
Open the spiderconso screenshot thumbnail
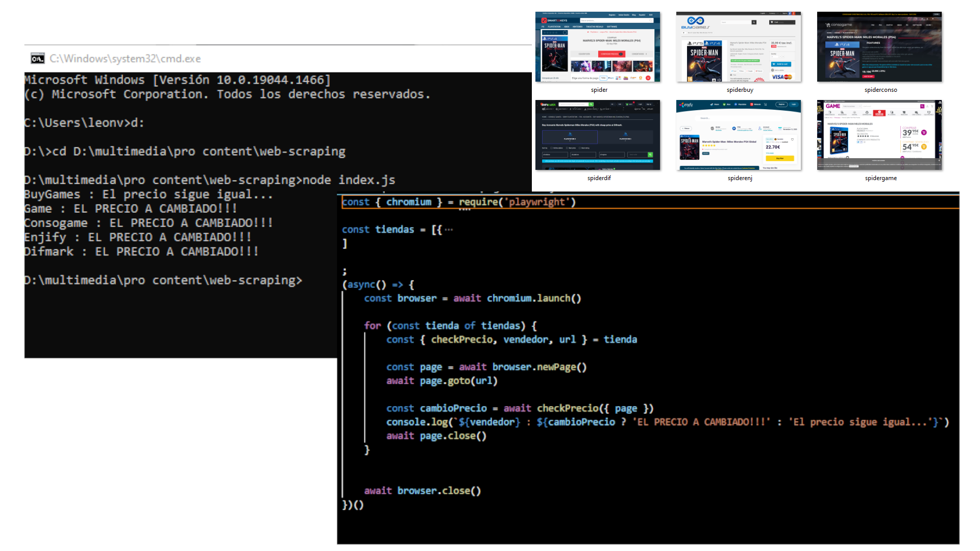point(879,47)
